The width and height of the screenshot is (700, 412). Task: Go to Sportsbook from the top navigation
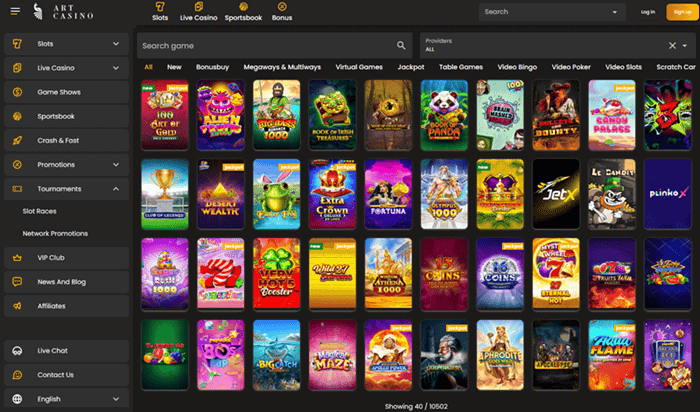(x=243, y=12)
